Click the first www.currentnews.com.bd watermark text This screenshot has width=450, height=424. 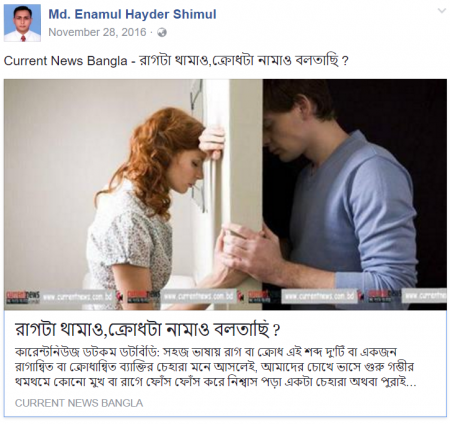coord(77,296)
